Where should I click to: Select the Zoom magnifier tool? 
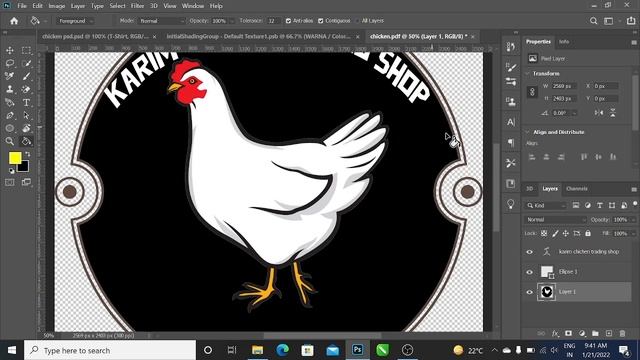tap(10, 141)
